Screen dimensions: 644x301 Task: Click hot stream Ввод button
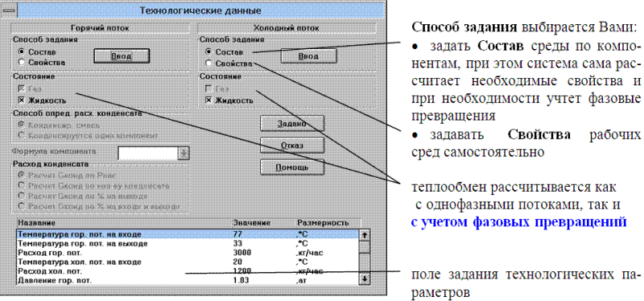pos(122,56)
